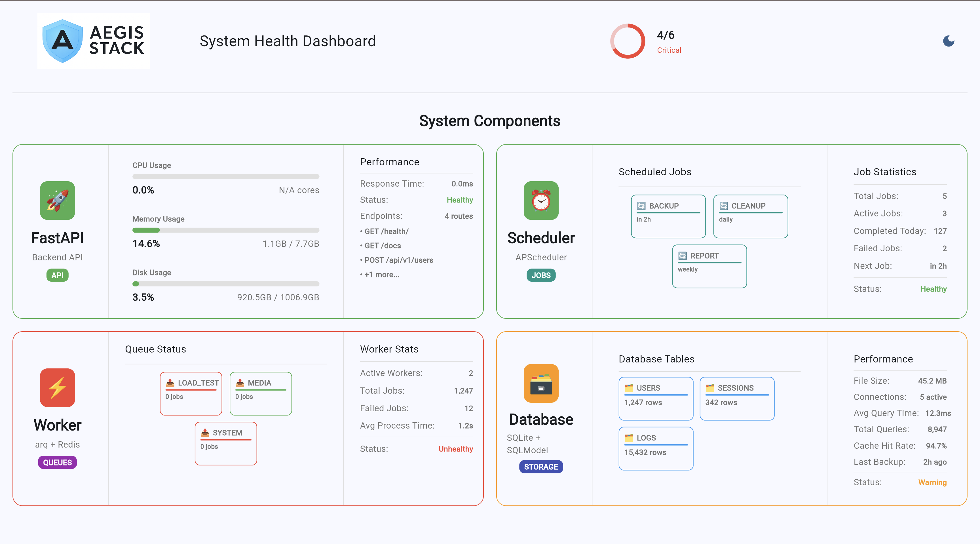Select the SESSIONS table card

tap(736, 399)
